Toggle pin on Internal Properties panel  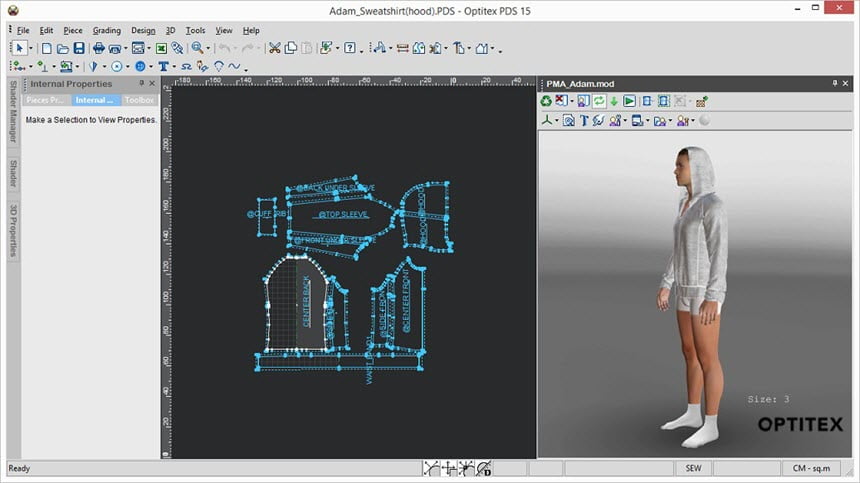pyautogui.click(x=142, y=83)
